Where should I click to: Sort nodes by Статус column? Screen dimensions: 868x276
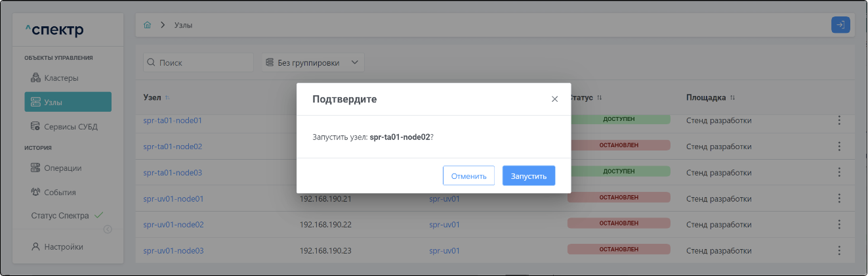pyautogui.click(x=600, y=98)
